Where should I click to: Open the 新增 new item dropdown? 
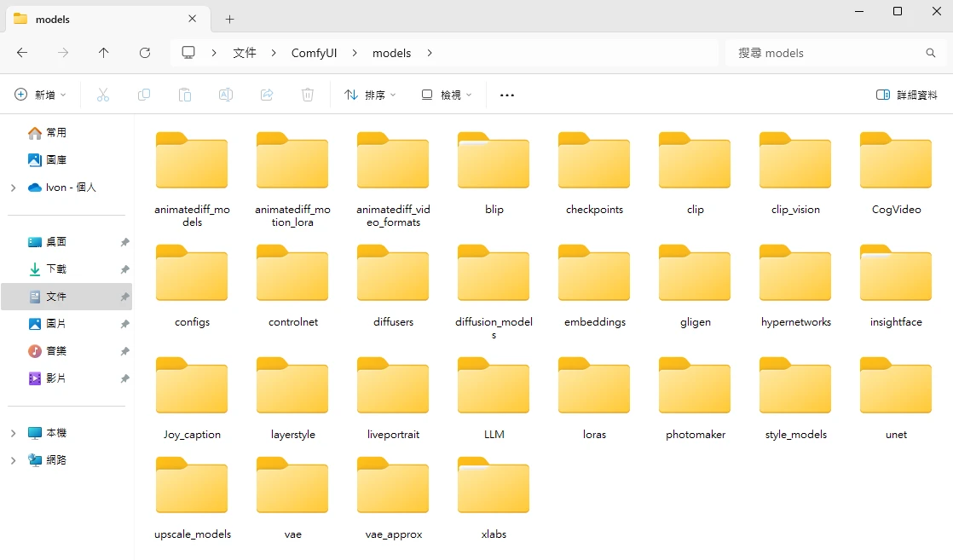tap(40, 95)
